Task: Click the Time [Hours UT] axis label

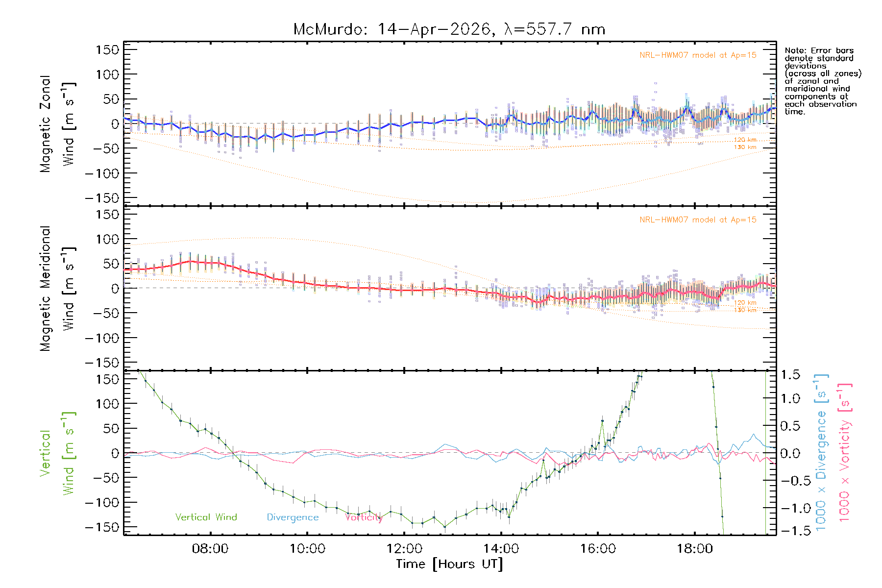Action: tap(449, 564)
